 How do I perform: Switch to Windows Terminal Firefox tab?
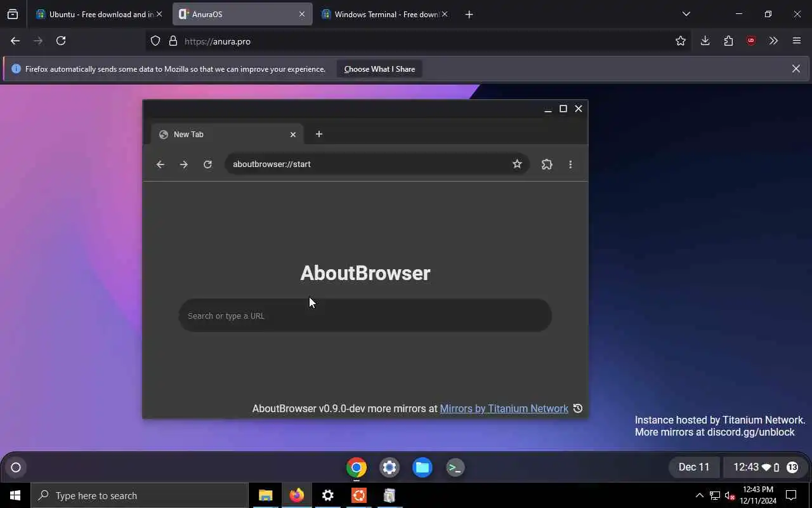click(385, 14)
